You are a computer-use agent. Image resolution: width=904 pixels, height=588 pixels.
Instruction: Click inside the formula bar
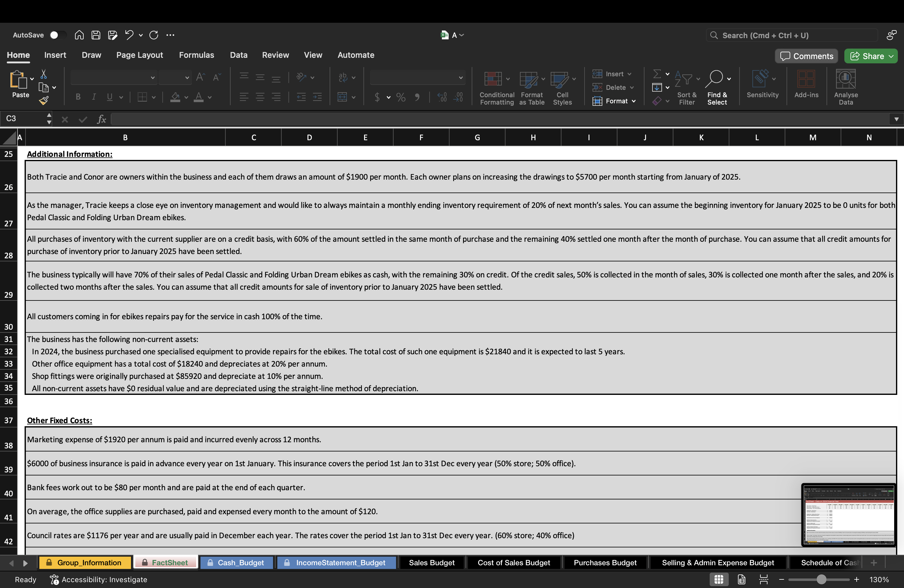click(x=304, y=119)
